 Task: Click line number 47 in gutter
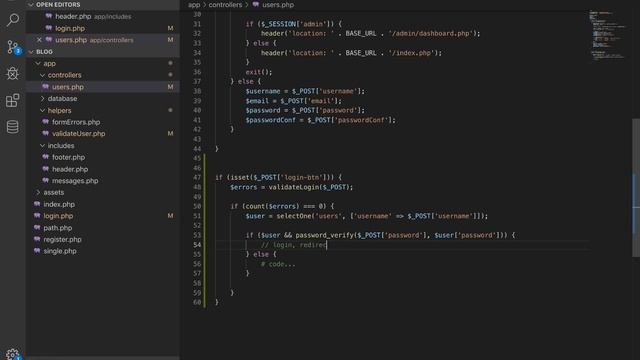pos(197,178)
